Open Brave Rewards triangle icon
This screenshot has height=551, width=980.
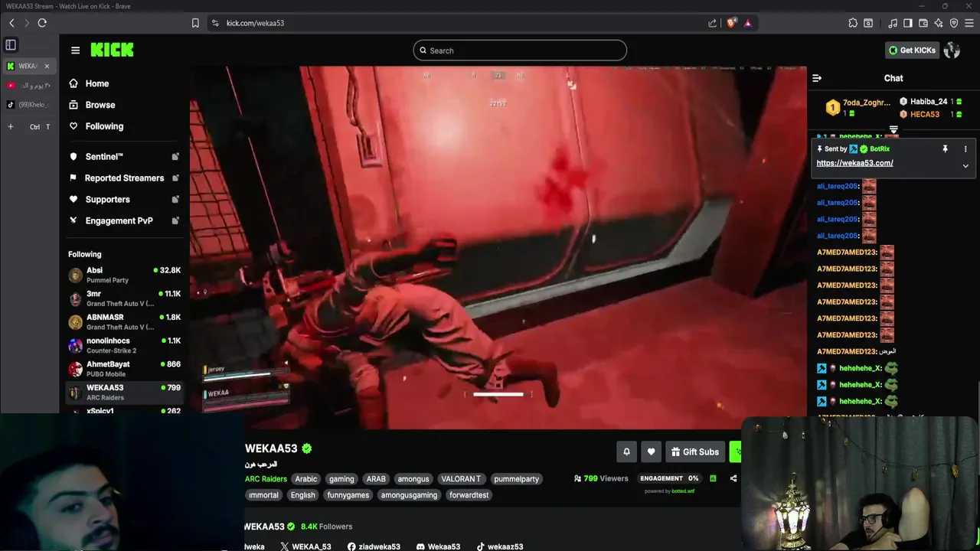tap(748, 23)
